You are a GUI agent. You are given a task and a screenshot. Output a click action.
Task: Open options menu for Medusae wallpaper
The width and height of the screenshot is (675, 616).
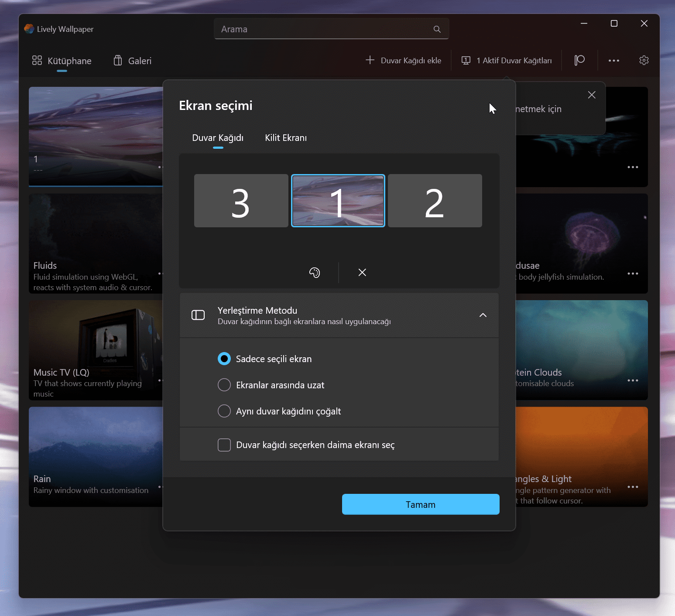[x=633, y=274]
